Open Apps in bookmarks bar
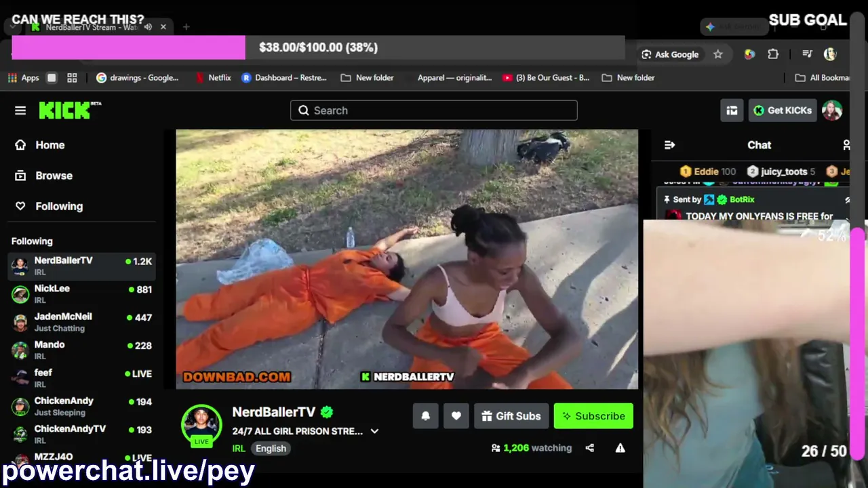The width and height of the screenshot is (868, 488). pos(23,78)
